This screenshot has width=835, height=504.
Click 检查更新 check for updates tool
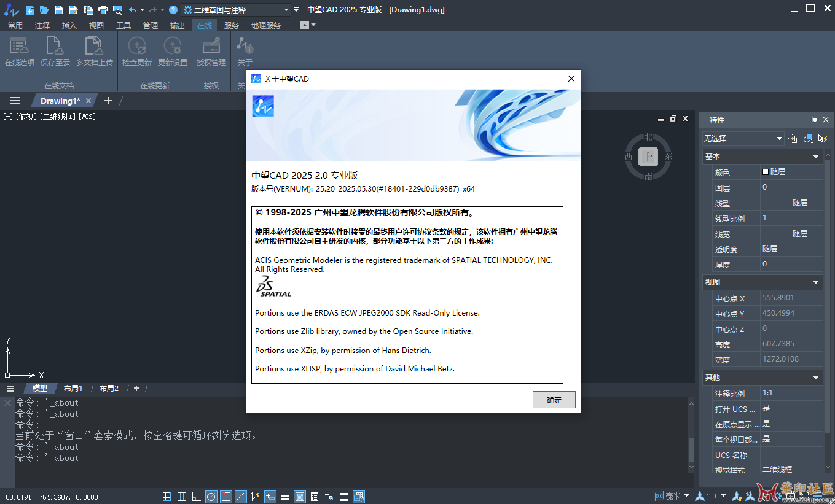(137, 52)
